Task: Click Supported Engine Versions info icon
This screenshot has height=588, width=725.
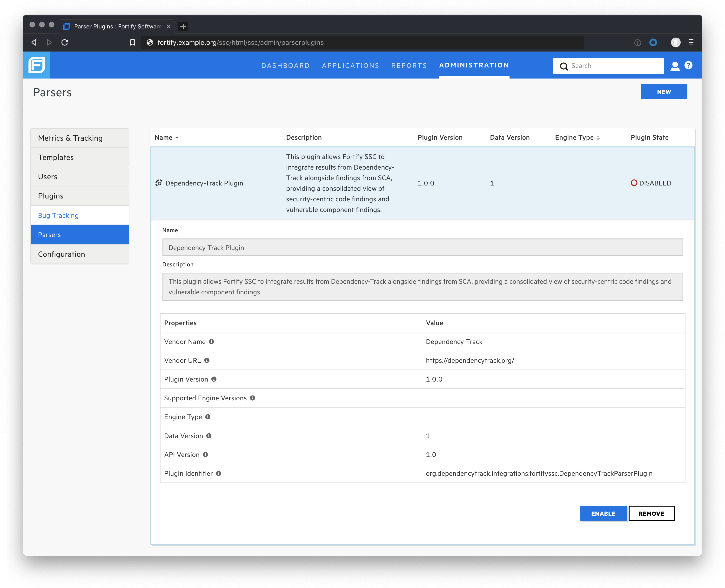Action: click(x=253, y=398)
